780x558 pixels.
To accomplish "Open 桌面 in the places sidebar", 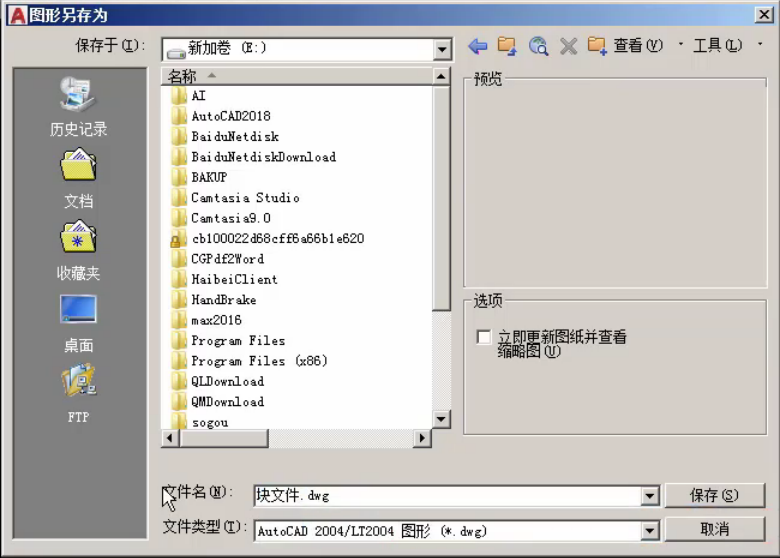I will click(x=79, y=323).
